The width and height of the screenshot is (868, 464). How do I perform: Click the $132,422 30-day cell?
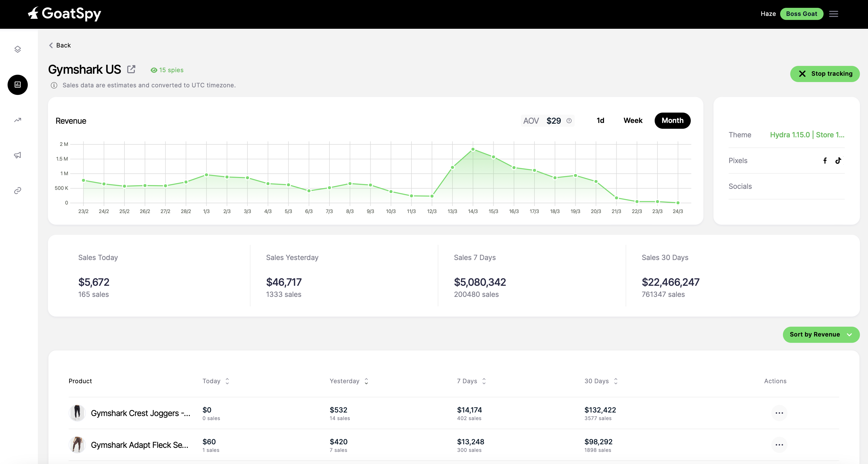(600, 410)
